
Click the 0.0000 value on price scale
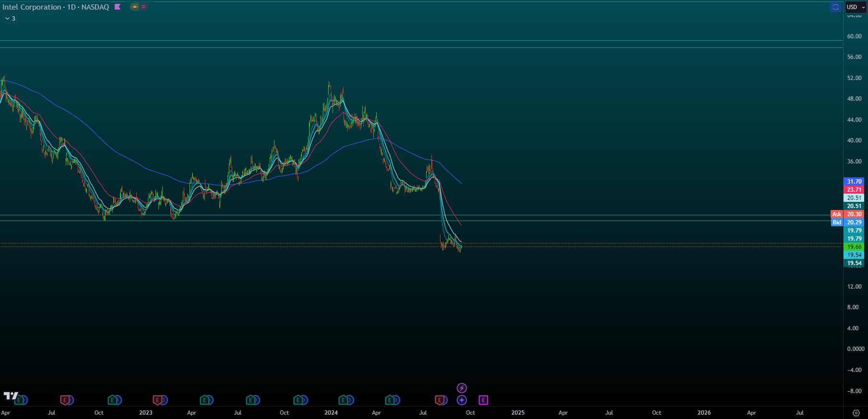856,349
